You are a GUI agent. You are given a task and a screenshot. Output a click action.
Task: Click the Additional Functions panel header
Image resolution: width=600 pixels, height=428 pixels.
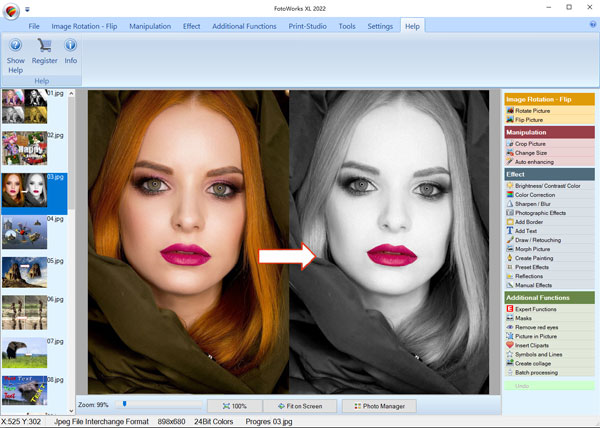pos(549,298)
